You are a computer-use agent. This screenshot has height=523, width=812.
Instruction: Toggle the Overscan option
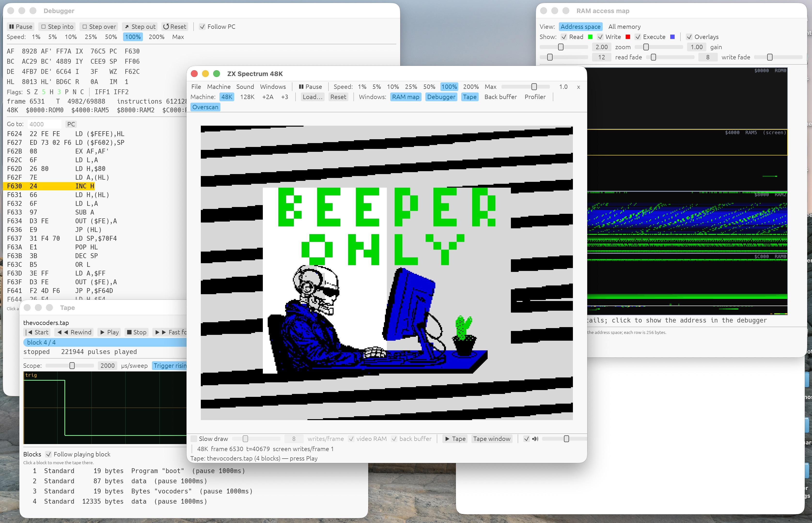point(205,107)
